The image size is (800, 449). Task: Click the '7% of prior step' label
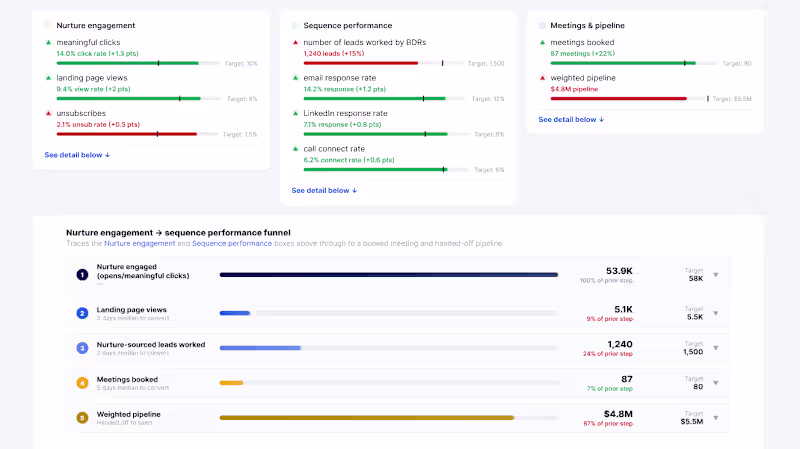pyautogui.click(x=610, y=389)
